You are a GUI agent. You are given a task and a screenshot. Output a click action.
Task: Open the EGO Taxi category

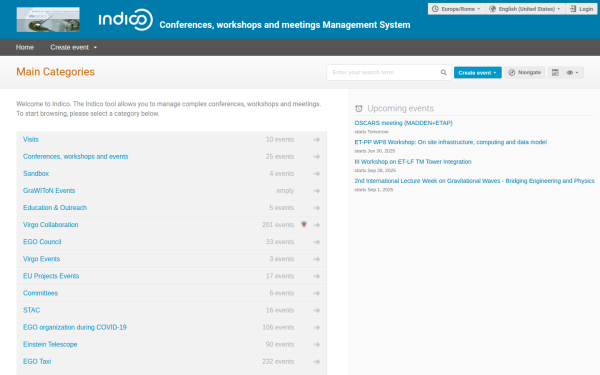click(x=37, y=362)
